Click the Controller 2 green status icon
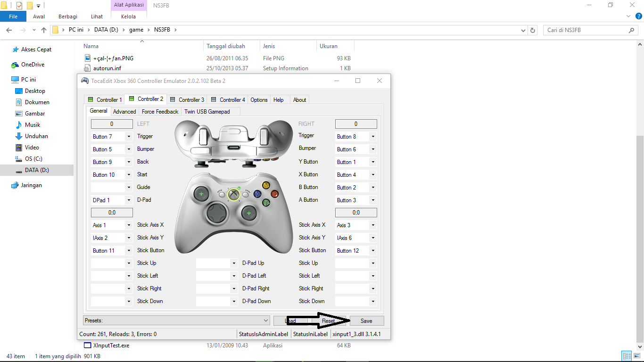644x362 pixels. [132, 99]
